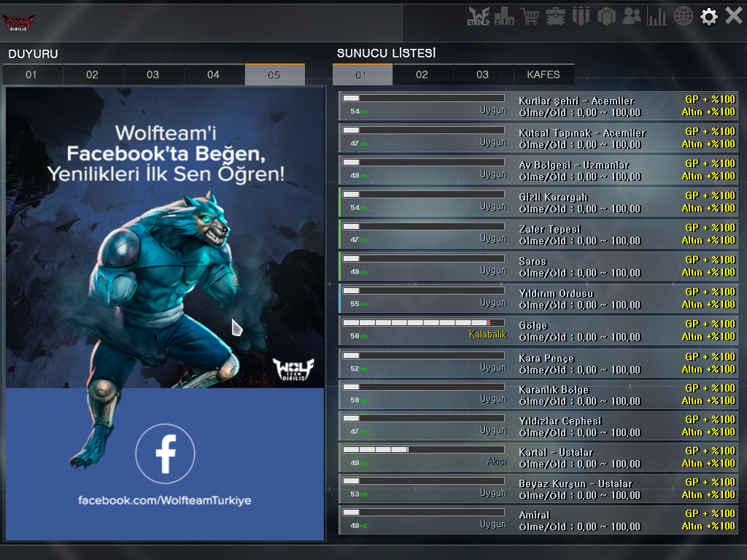Click the globe web icon

point(683,16)
